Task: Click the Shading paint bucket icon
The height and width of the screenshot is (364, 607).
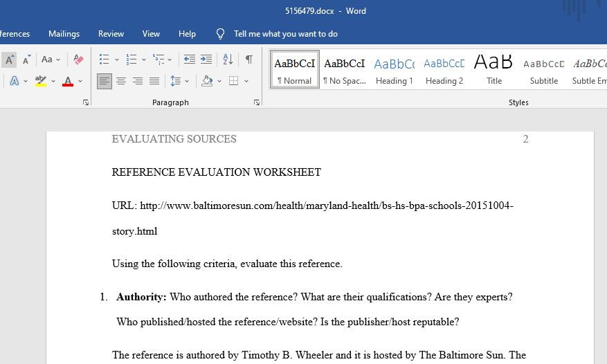Action: pos(207,81)
